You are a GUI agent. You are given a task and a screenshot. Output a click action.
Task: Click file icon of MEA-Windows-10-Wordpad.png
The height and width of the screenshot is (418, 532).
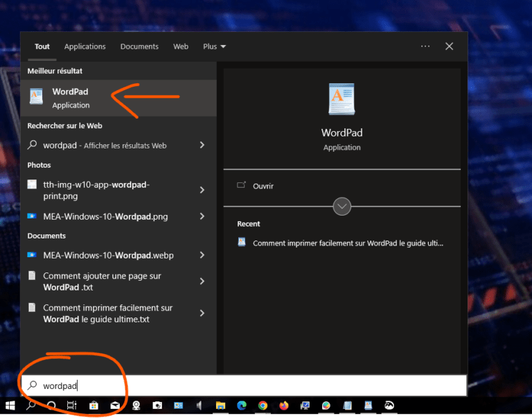[32, 216]
